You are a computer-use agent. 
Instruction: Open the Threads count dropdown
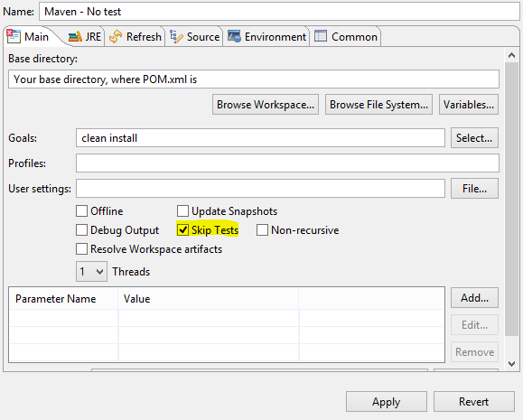point(91,272)
